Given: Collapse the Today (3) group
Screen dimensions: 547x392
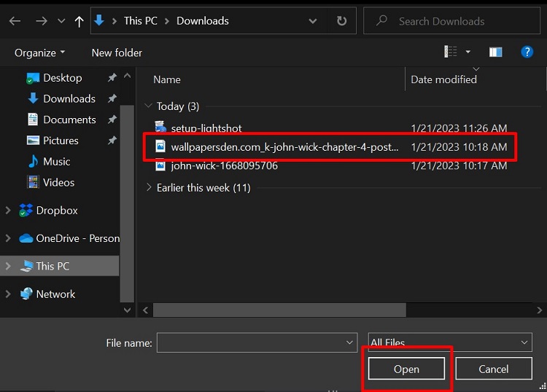Looking at the screenshot, I should tap(149, 106).
